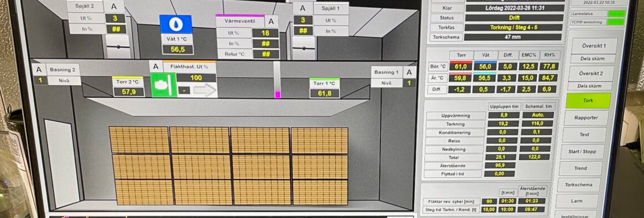Open the Torkschema menu button

coord(579,185)
